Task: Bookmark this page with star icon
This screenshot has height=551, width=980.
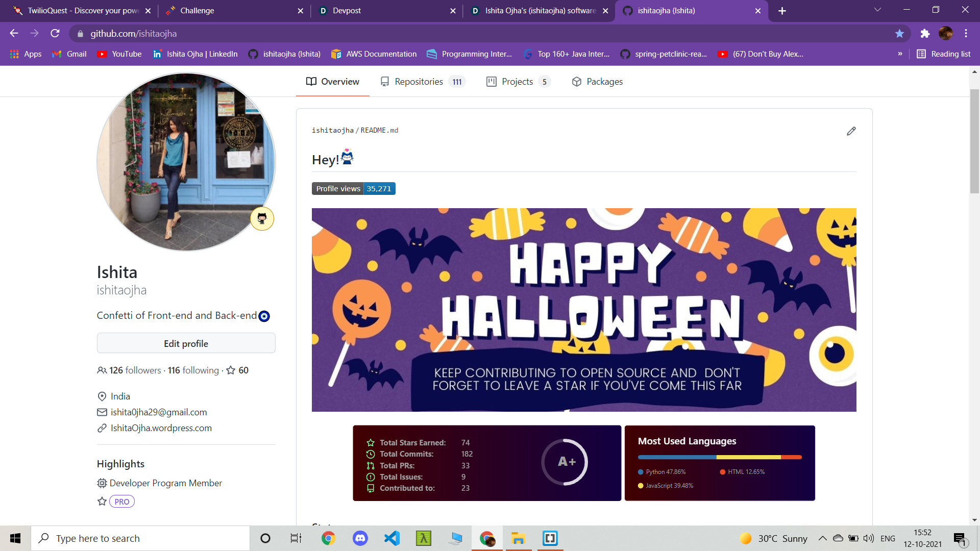Action: tap(899, 34)
